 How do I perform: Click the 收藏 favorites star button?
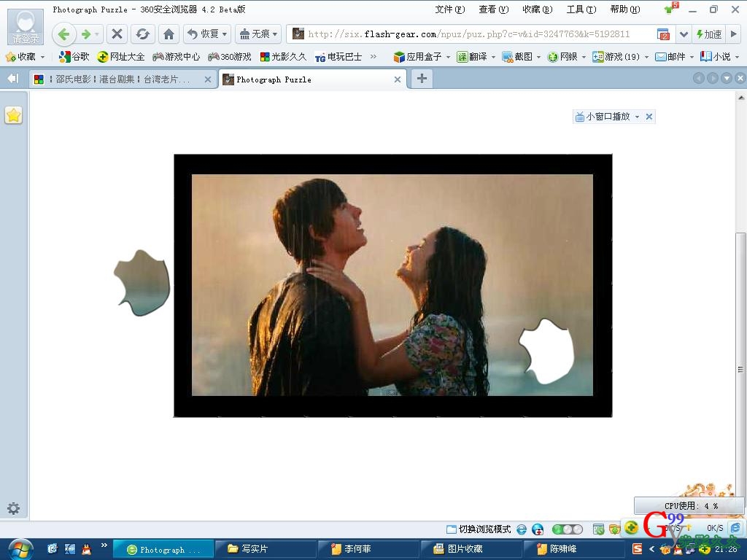[x=20, y=57]
